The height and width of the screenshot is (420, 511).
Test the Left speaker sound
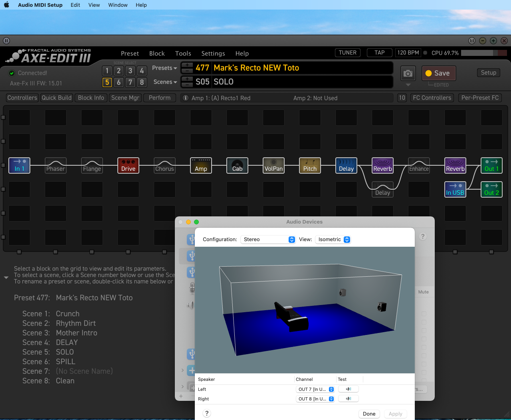(x=349, y=389)
